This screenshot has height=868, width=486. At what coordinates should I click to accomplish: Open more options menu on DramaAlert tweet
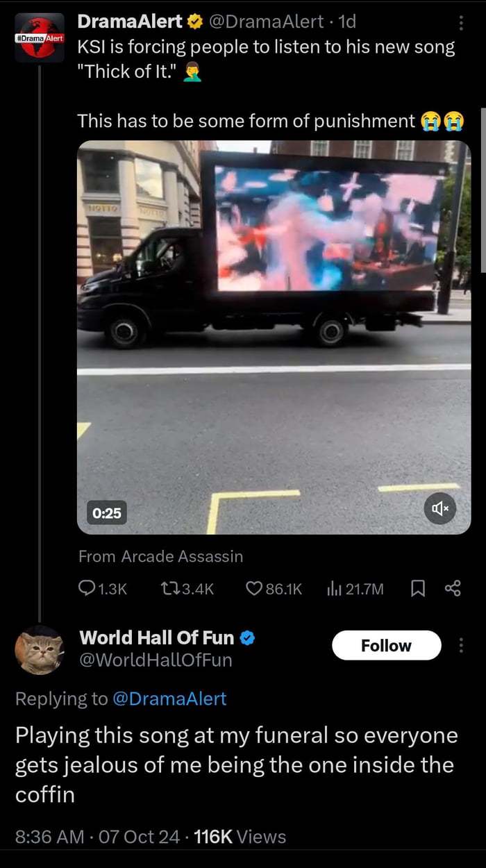click(461, 23)
